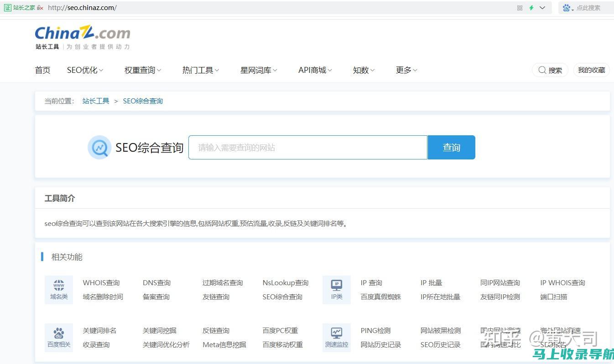Open 收录查询 link
The image size is (614, 364).
click(96, 345)
